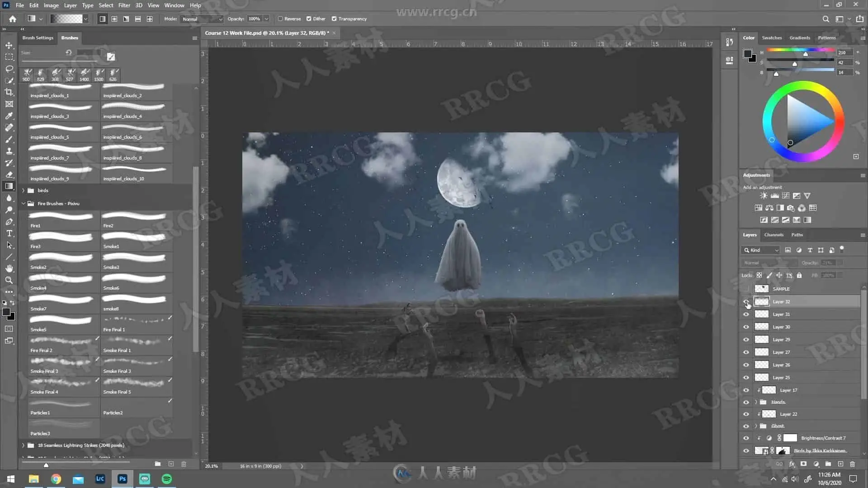868x488 pixels.
Task: Select the Hand tool
Action: (9, 268)
